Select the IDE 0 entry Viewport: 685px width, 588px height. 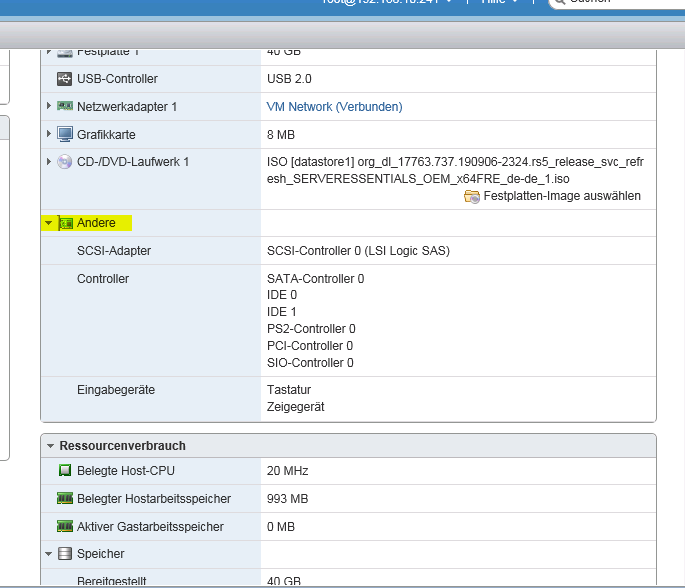(282, 295)
